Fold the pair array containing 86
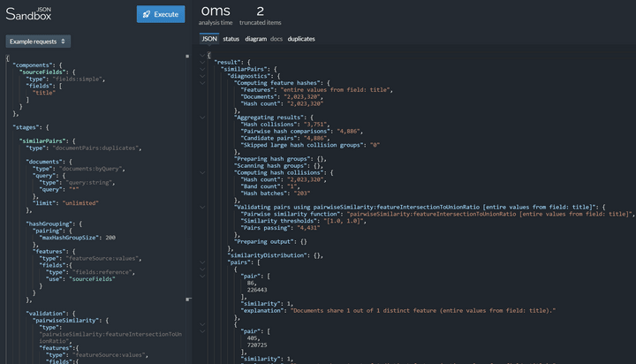Screen dimensions: 636x364 202,276
